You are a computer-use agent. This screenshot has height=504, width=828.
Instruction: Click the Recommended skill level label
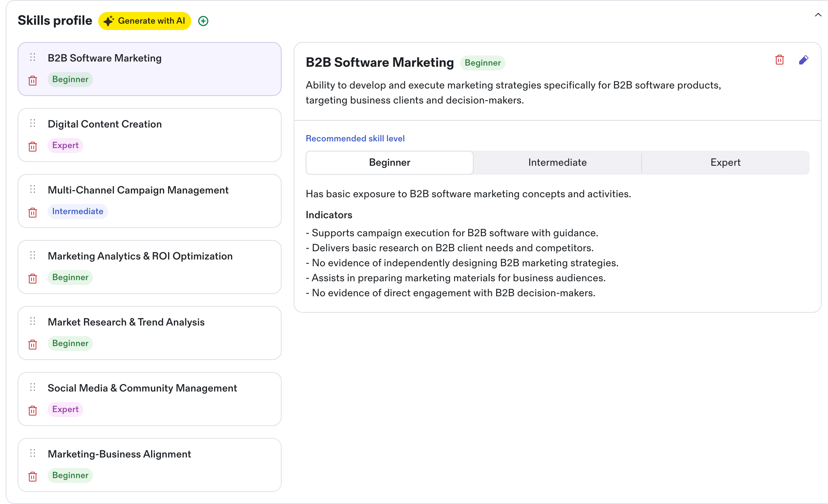click(355, 139)
